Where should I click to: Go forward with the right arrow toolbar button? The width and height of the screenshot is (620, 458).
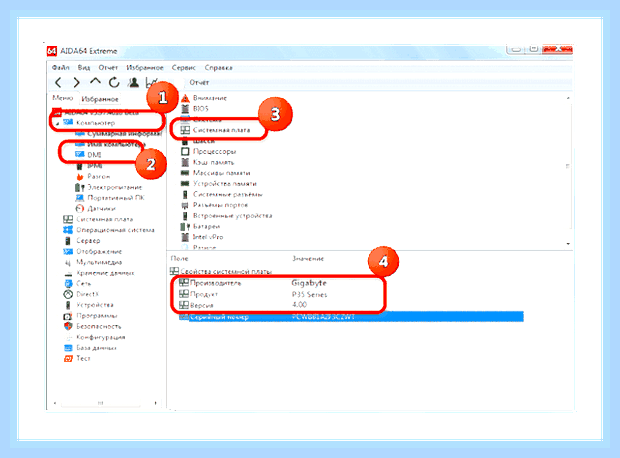tap(76, 82)
